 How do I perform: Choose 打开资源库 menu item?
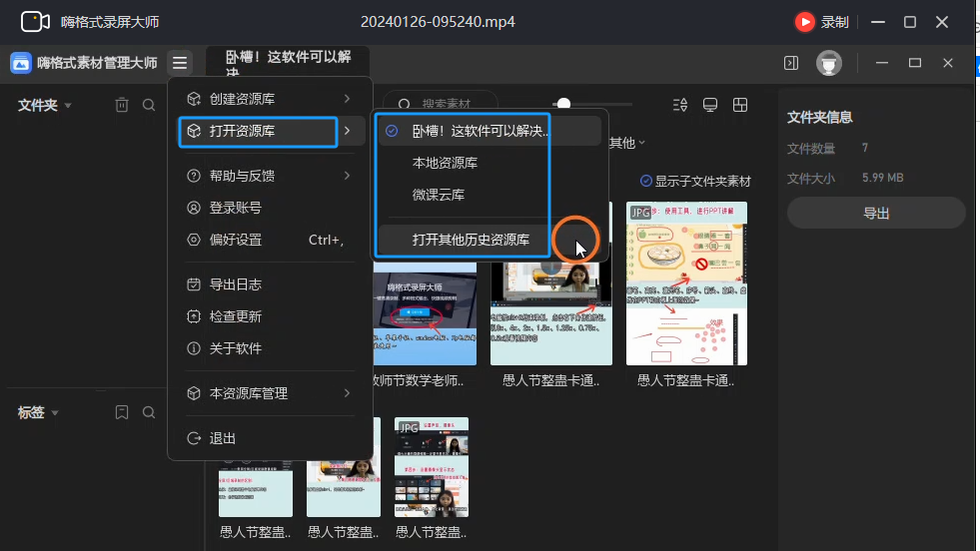(270, 131)
